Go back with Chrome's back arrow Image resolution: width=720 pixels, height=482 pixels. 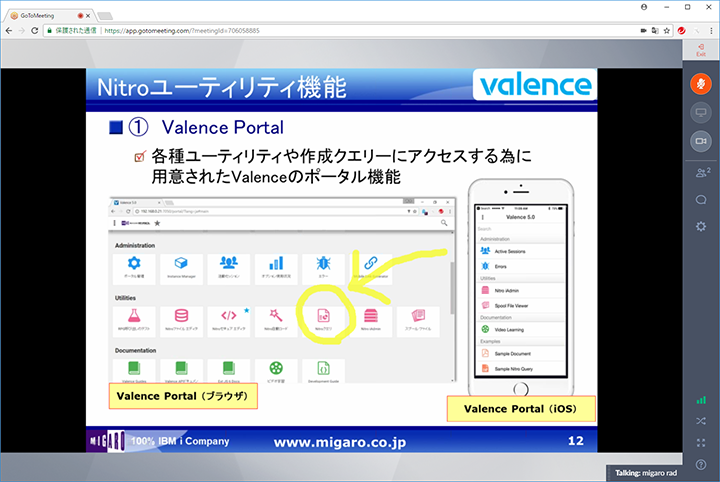9,30
